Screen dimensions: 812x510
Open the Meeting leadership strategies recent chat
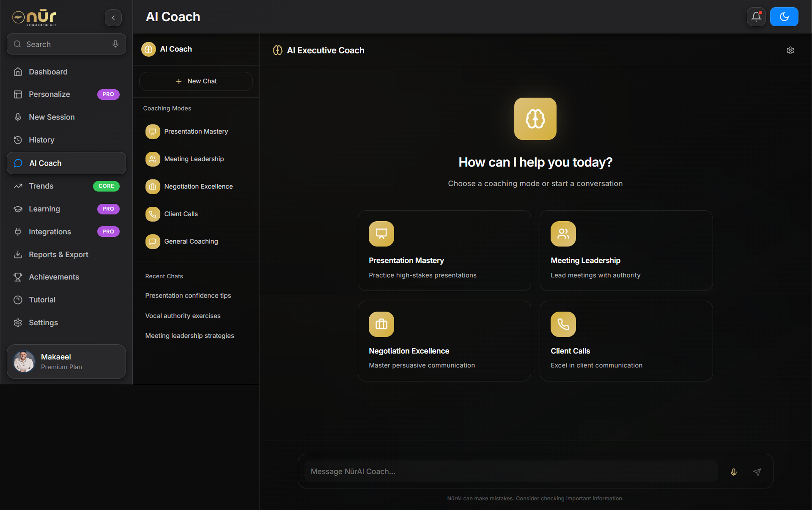coord(189,335)
